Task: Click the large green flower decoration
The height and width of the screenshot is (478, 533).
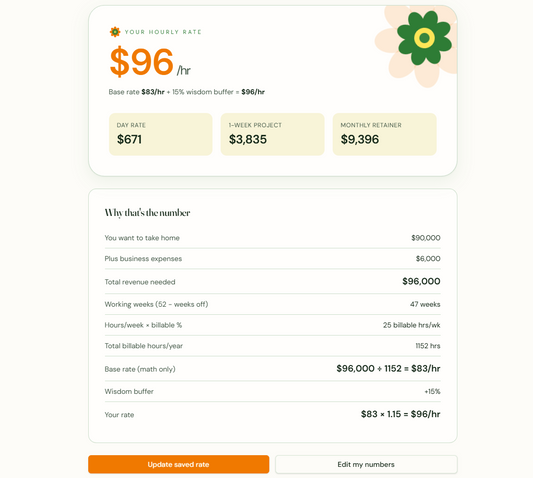Action: click(424, 38)
